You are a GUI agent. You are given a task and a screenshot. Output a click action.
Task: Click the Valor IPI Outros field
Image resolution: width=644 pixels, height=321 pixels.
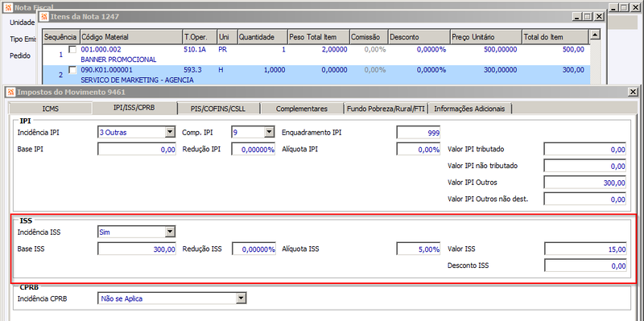pyautogui.click(x=585, y=183)
